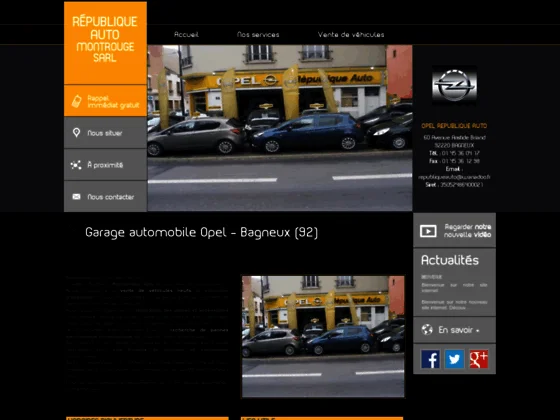Image resolution: width=560 pixels, height=420 pixels.
Task: Select Nous contacter in the sidebar
Action: pyautogui.click(x=105, y=196)
